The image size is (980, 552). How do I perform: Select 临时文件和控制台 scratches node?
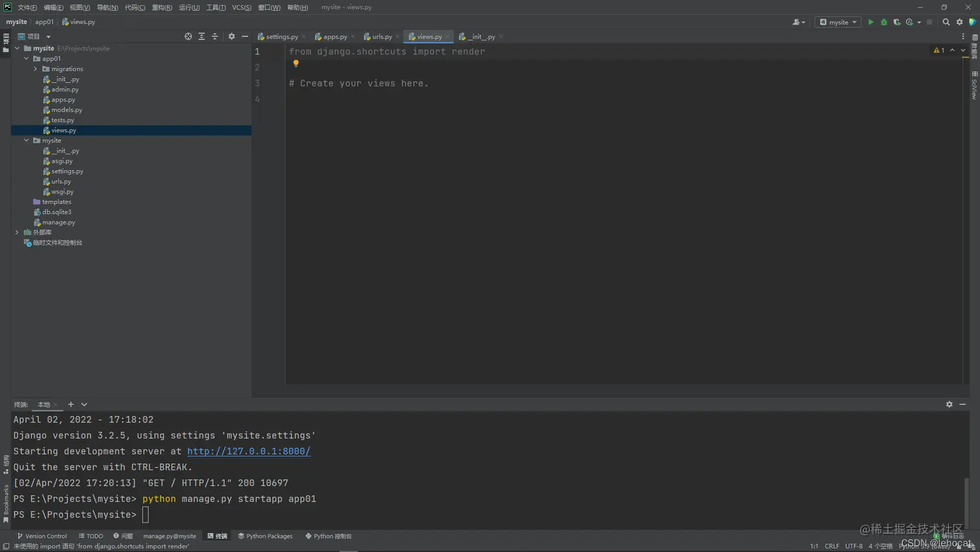point(57,243)
